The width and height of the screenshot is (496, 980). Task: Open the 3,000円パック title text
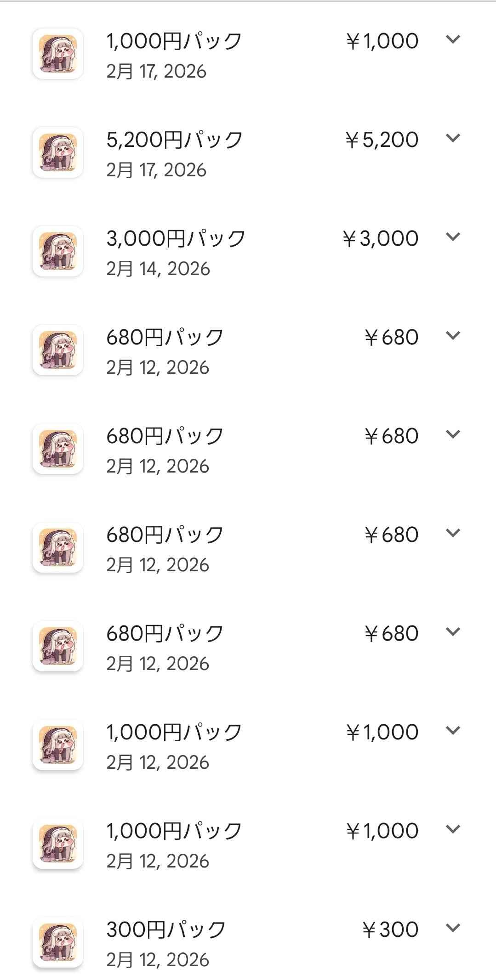pyautogui.click(x=176, y=238)
